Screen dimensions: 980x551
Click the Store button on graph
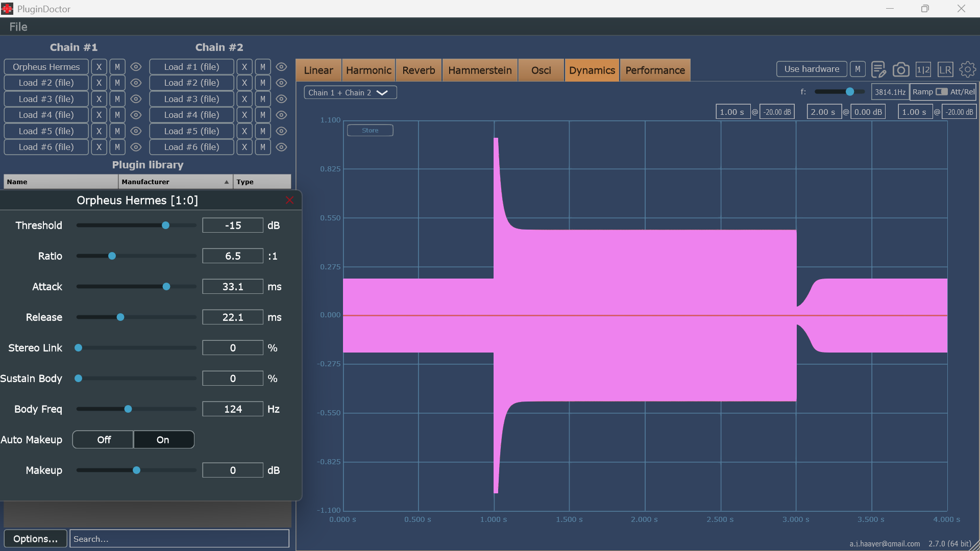tap(370, 131)
